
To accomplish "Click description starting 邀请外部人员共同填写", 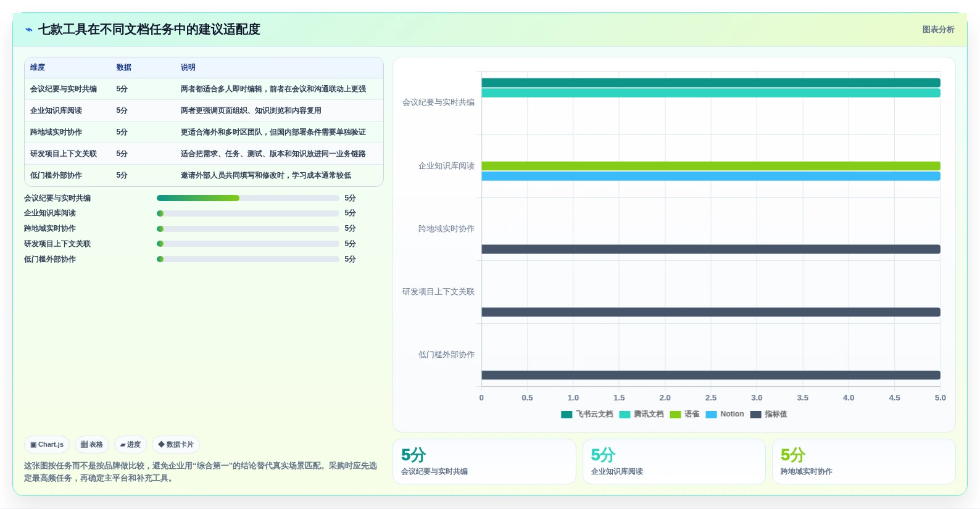I will [x=266, y=175].
